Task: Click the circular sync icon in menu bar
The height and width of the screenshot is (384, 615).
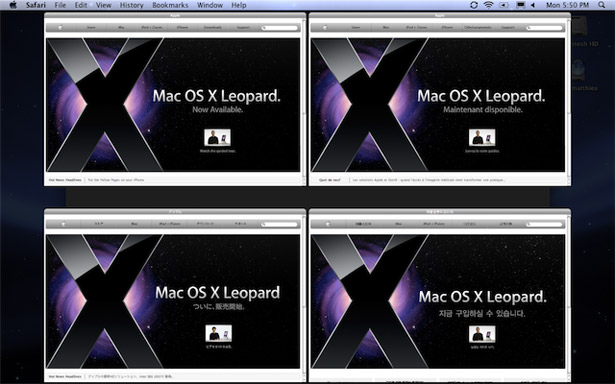Action: (474, 5)
